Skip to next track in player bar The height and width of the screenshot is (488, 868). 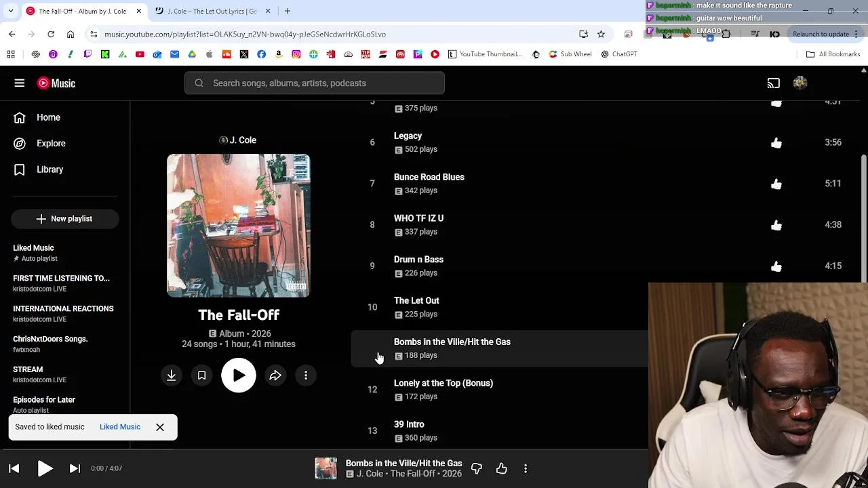pos(75,468)
